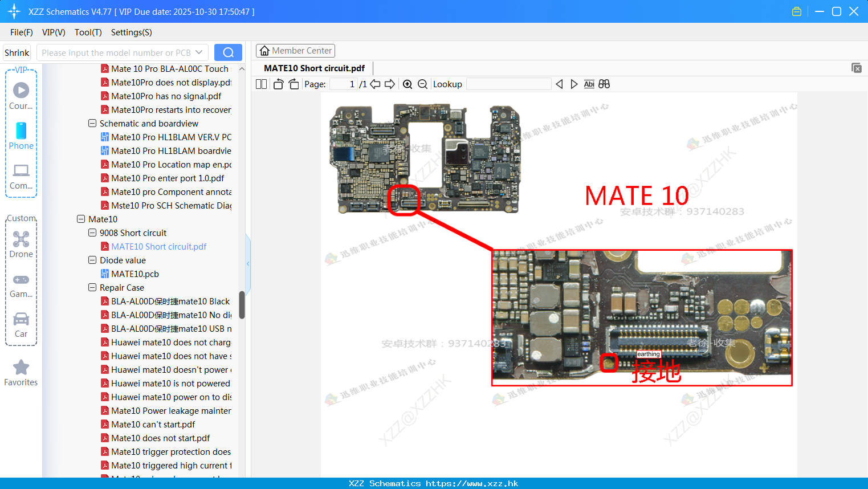Open the Drone category
The height and width of the screenshot is (489, 868).
coord(21,244)
